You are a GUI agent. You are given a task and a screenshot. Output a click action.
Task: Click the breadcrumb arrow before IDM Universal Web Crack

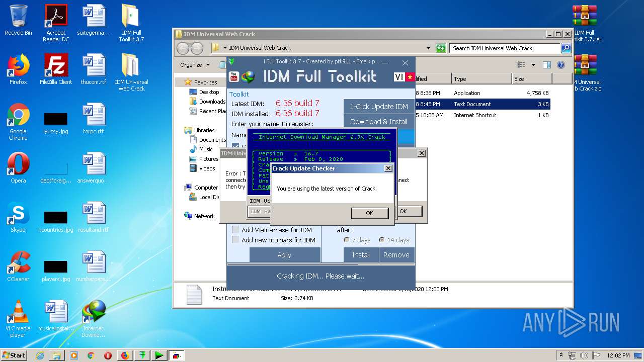point(225,48)
